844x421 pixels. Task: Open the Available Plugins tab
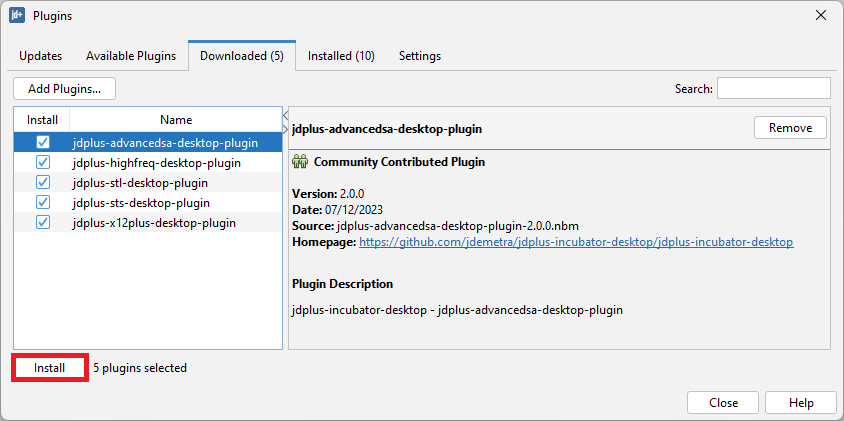(131, 56)
